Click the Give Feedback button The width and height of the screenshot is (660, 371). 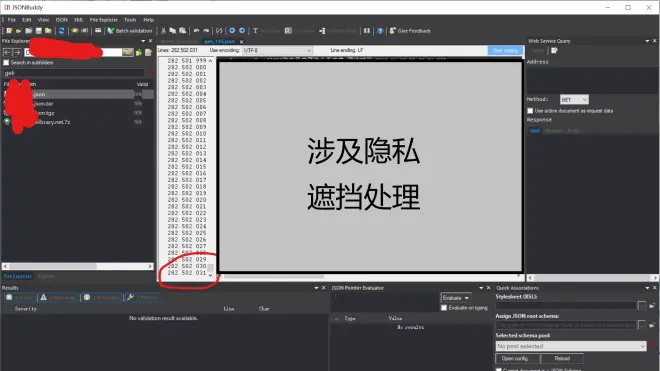[x=410, y=31]
